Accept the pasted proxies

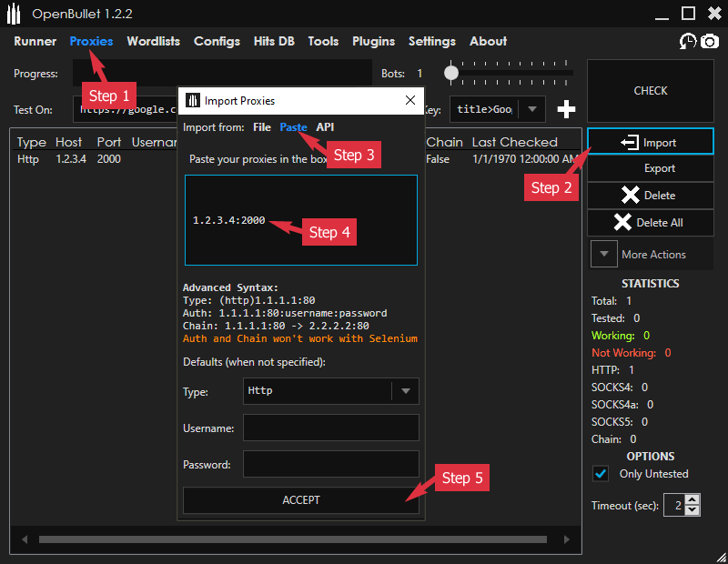pos(301,500)
